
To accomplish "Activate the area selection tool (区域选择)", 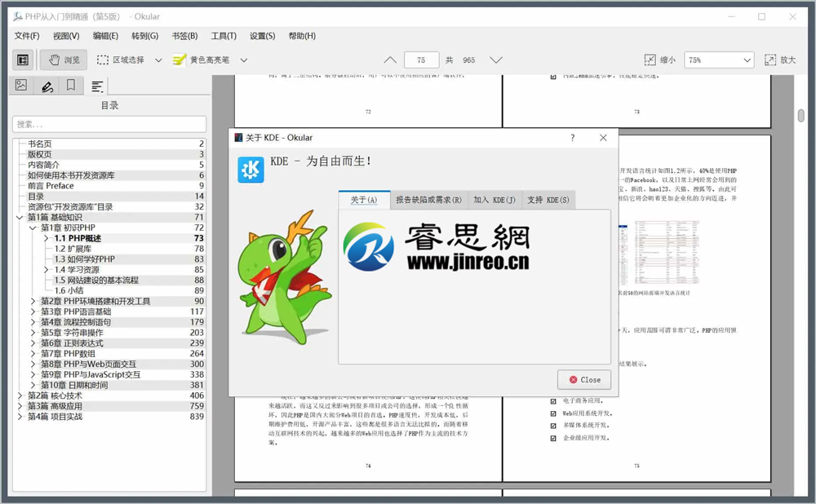I will [120, 60].
